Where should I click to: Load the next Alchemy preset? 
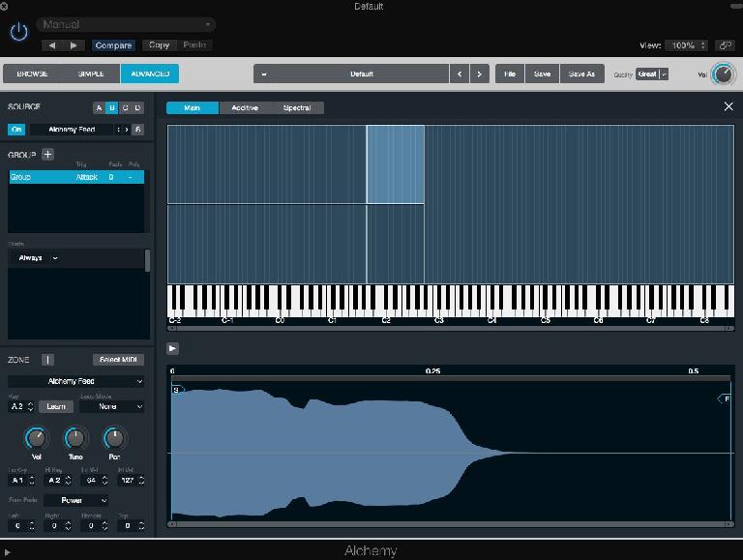point(480,74)
